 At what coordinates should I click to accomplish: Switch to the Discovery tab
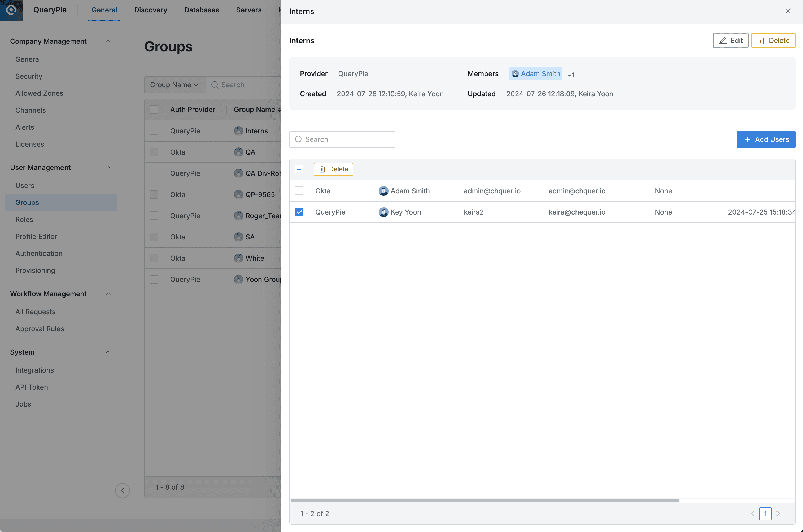150,10
